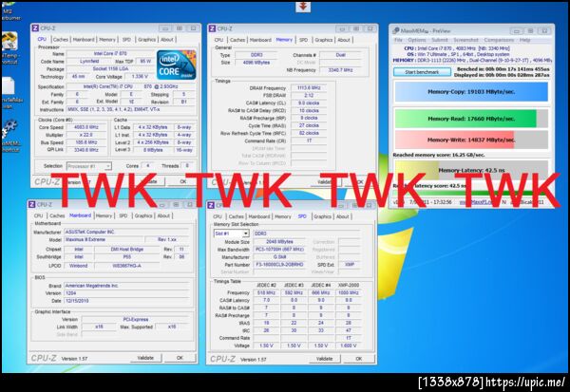Click the 'Socket 1156 LGA' package value

[x=110, y=68]
